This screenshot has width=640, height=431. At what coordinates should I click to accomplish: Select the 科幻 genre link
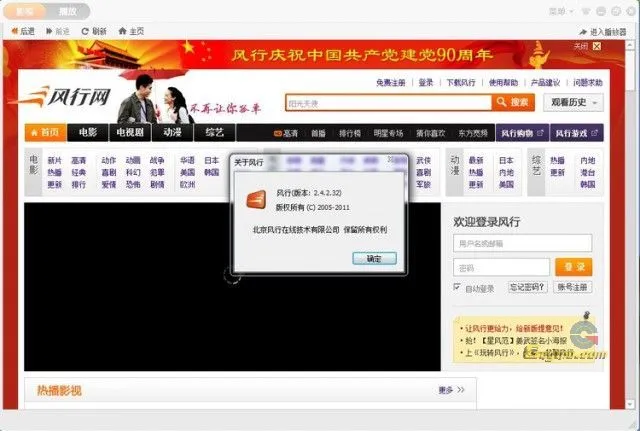point(133,173)
